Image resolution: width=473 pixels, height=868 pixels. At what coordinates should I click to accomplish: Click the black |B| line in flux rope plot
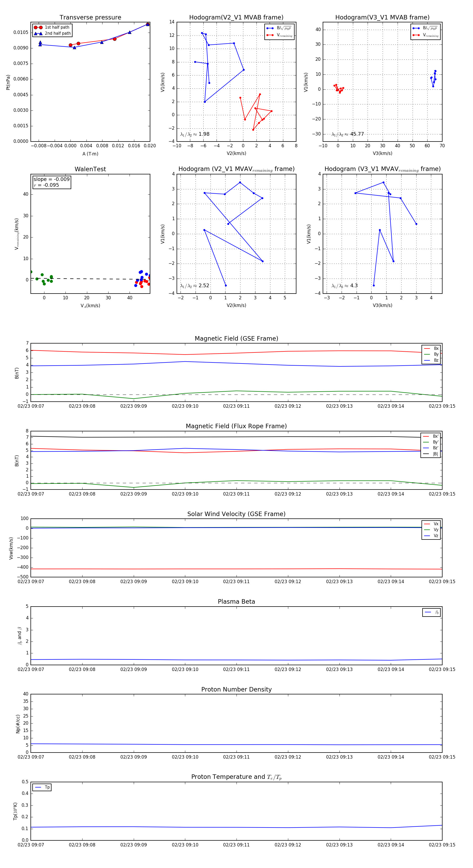coord(236,437)
